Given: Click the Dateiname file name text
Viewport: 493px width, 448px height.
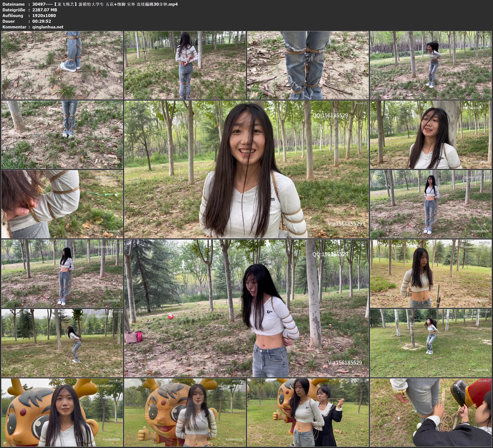Looking at the screenshot, I should point(105,4).
